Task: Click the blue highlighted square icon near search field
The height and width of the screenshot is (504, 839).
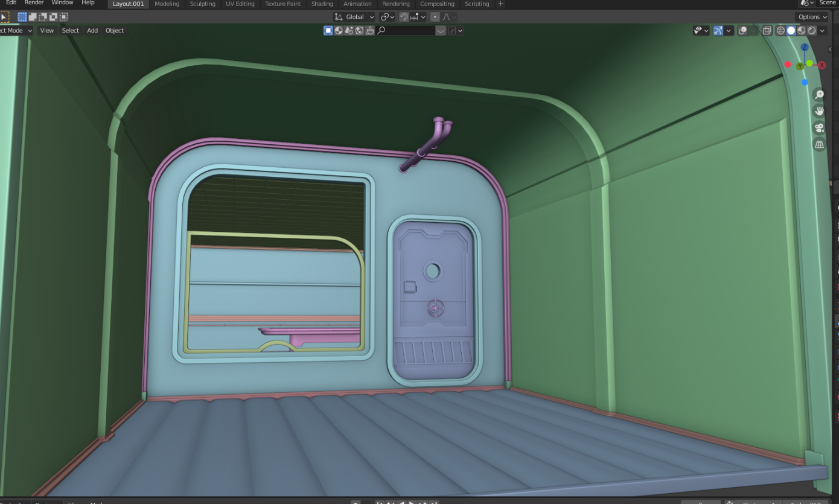Action: coord(328,31)
